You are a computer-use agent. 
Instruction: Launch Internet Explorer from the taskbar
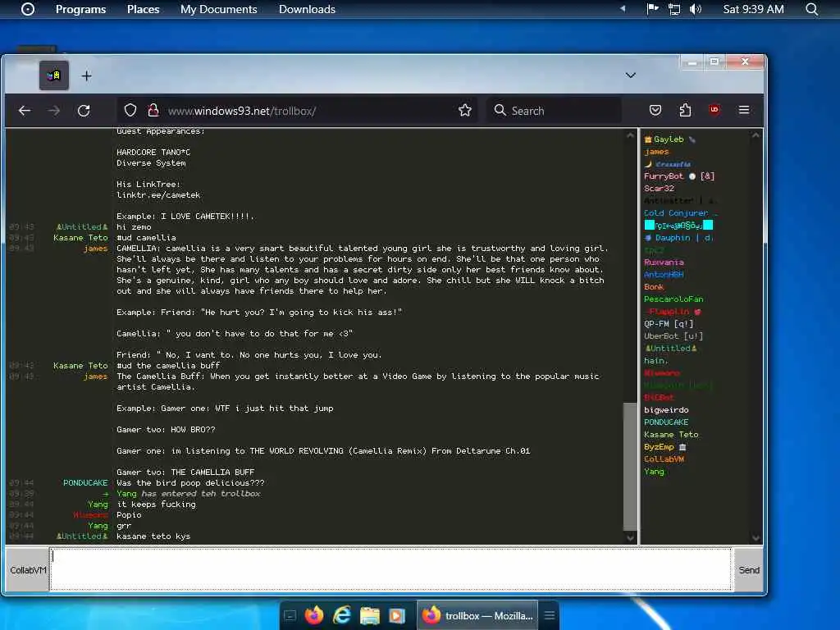[342, 615]
